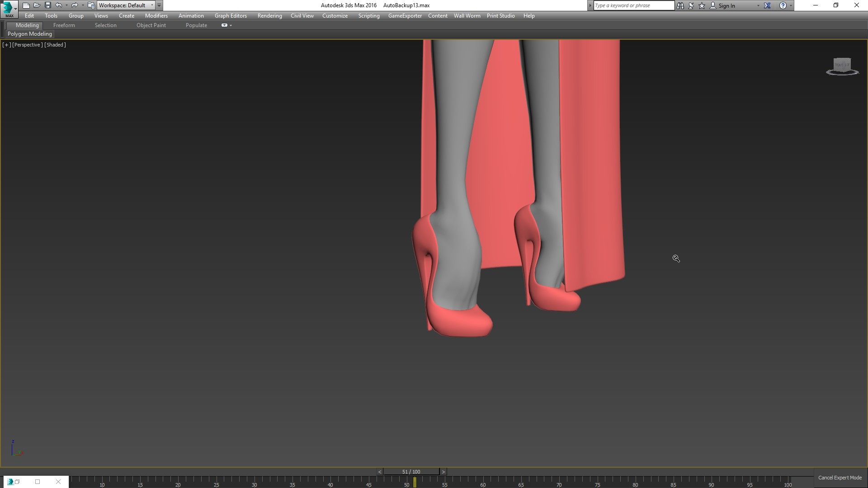
Task: Save the scene with floppy icon
Action: (x=48, y=5)
